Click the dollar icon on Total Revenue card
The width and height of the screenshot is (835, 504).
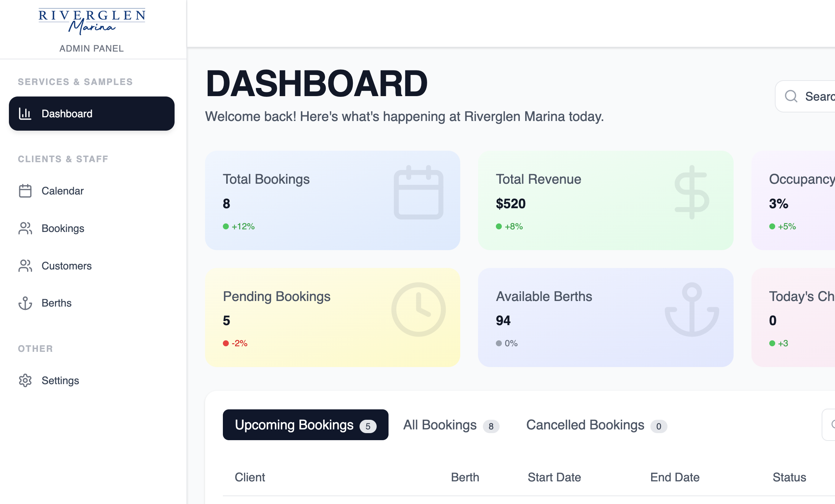[x=692, y=192]
